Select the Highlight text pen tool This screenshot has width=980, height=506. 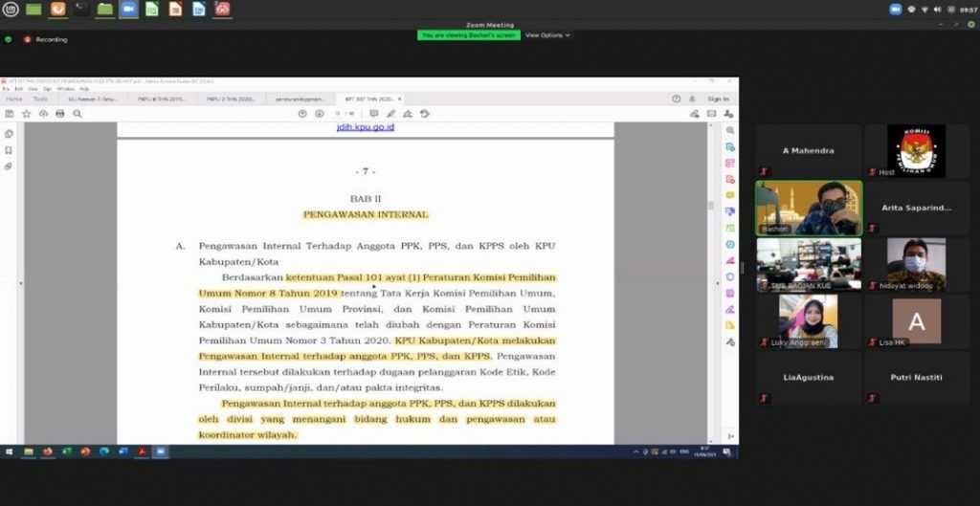pyautogui.click(x=390, y=113)
